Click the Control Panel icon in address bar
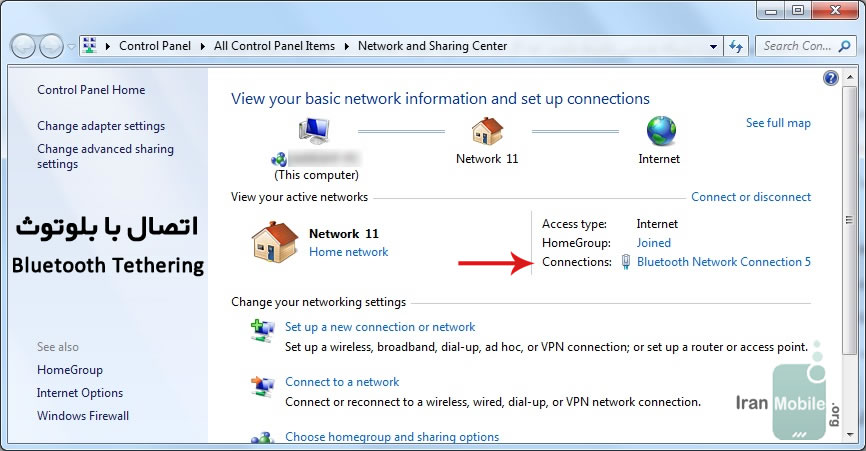This screenshot has height=451, width=866. click(89, 46)
